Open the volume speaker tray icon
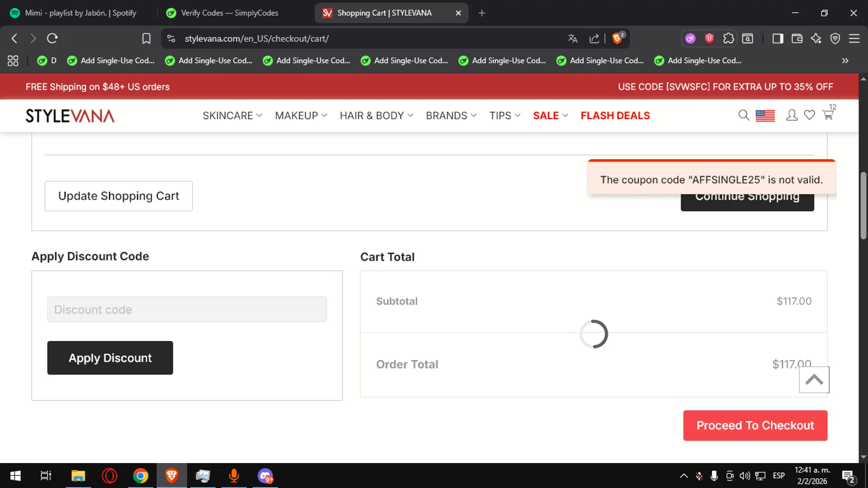Screen dimensions: 868x488 (x=745, y=476)
